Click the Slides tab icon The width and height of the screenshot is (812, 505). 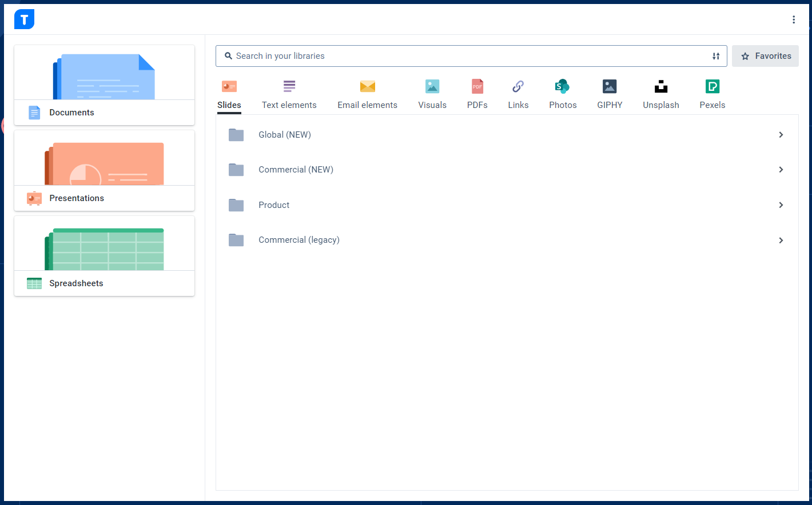(229, 86)
